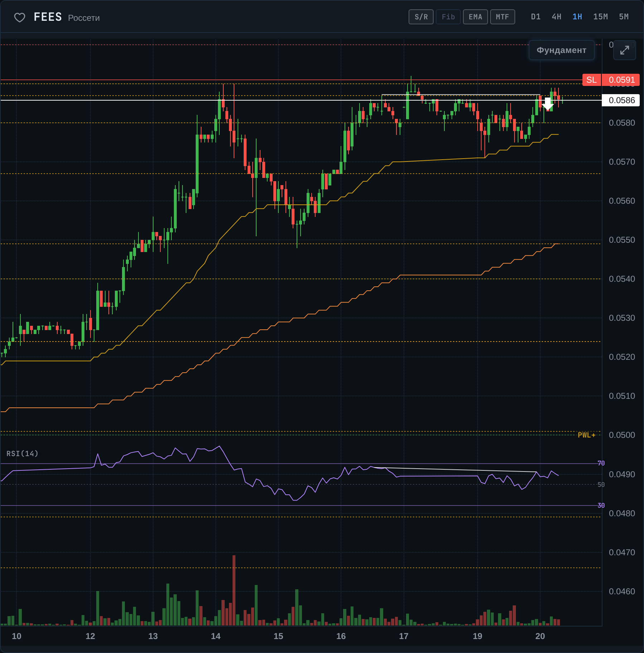Click the RSI 30 level label
The height and width of the screenshot is (653, 644).
tap(601, 506)
